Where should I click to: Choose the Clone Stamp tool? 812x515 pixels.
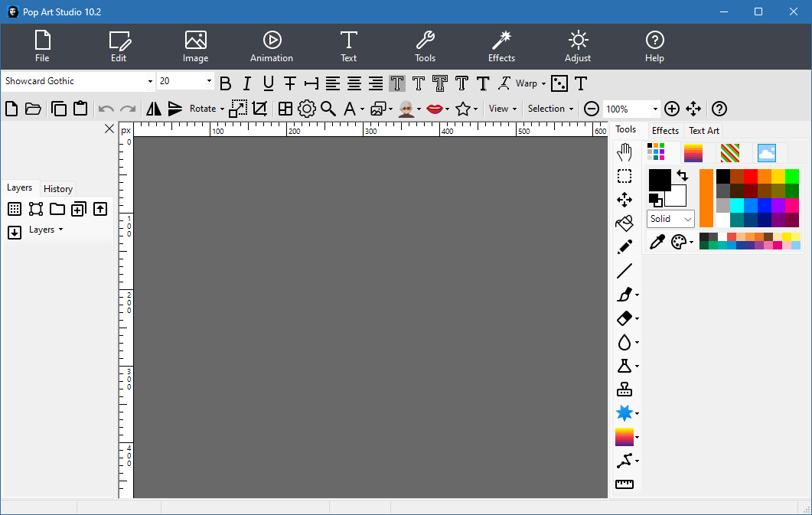click(x=624, y=390)
